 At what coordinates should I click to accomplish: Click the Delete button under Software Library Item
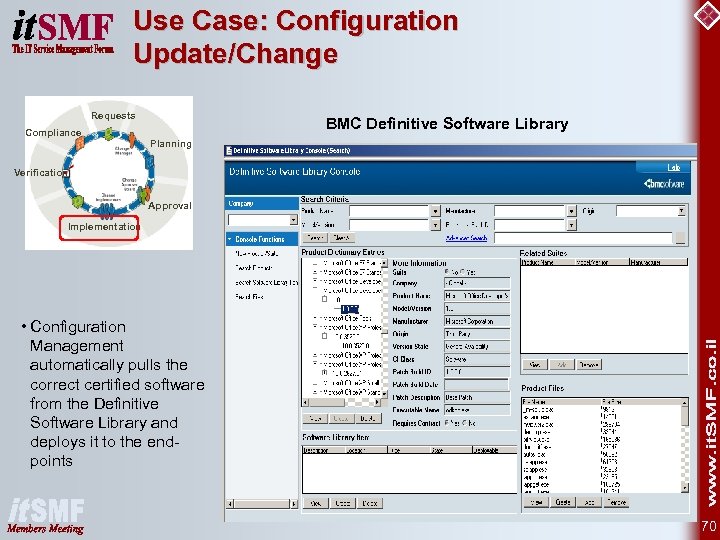tap(370, 503)
